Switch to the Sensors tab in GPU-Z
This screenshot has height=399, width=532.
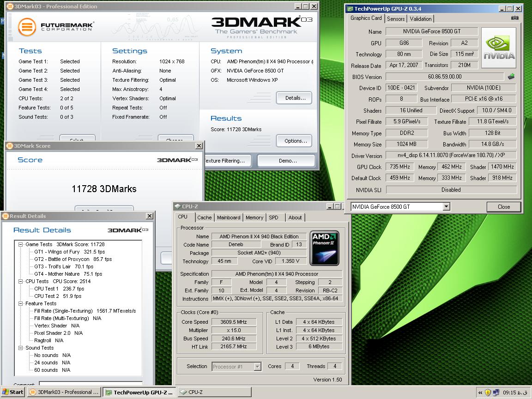pyautogui.click(x=396, y=19)
